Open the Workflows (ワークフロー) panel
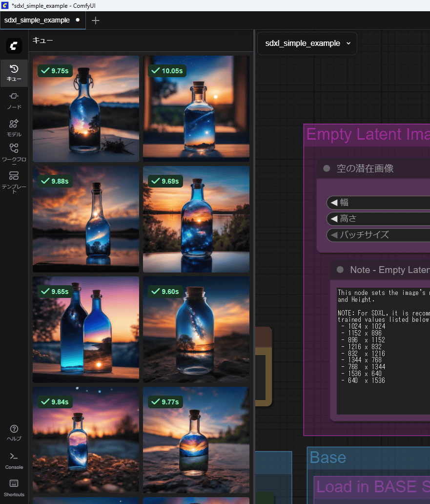 14,152
